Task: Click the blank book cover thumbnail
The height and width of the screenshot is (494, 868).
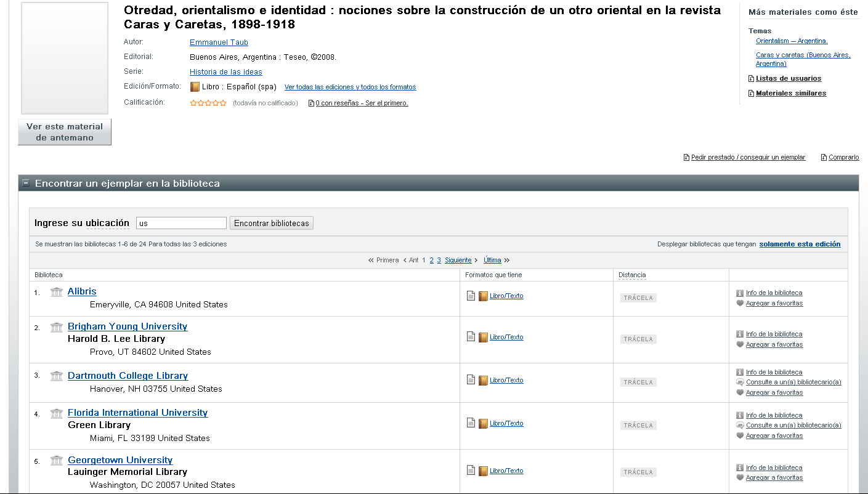Action: pyautogui.click(x=65, y=59)
